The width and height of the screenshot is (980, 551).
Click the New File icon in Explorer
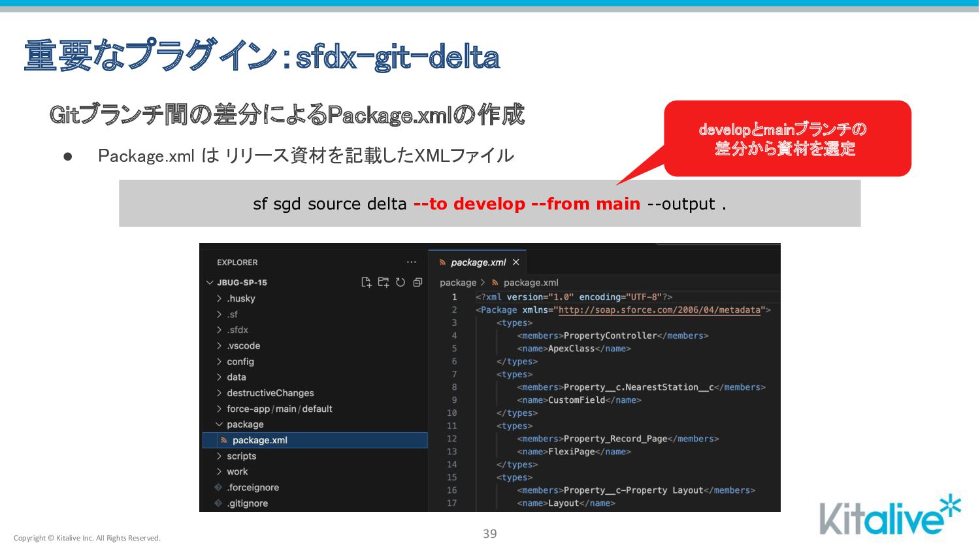click(x=367, y=282)
